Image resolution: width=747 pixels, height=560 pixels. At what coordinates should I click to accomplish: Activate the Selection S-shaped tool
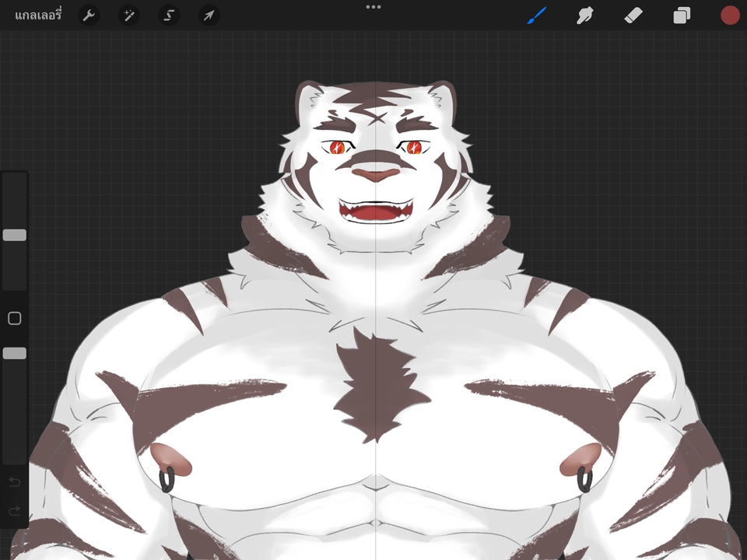coord(168,16)
